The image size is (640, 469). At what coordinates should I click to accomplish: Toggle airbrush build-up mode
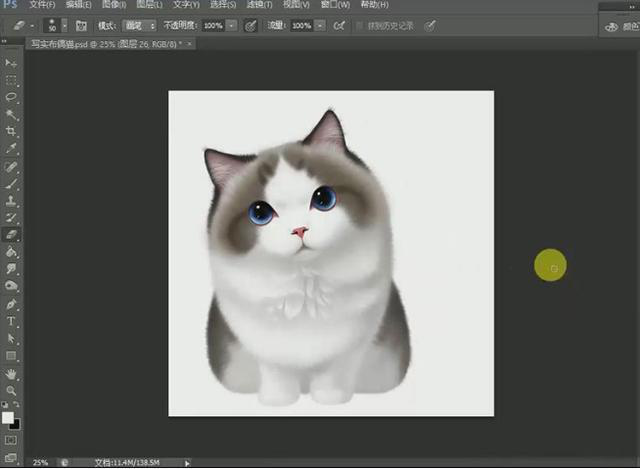click(340, 25)
